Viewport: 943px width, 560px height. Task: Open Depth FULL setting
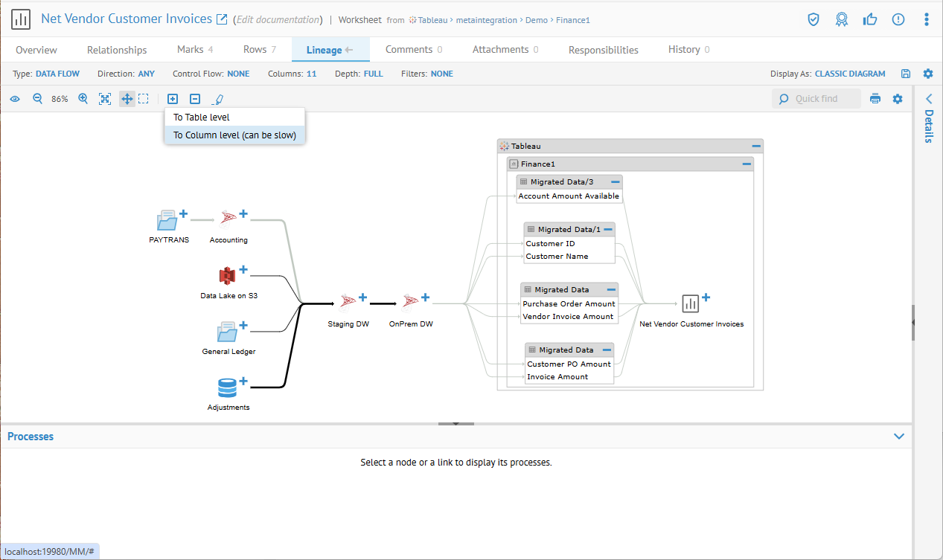(373, 74)
